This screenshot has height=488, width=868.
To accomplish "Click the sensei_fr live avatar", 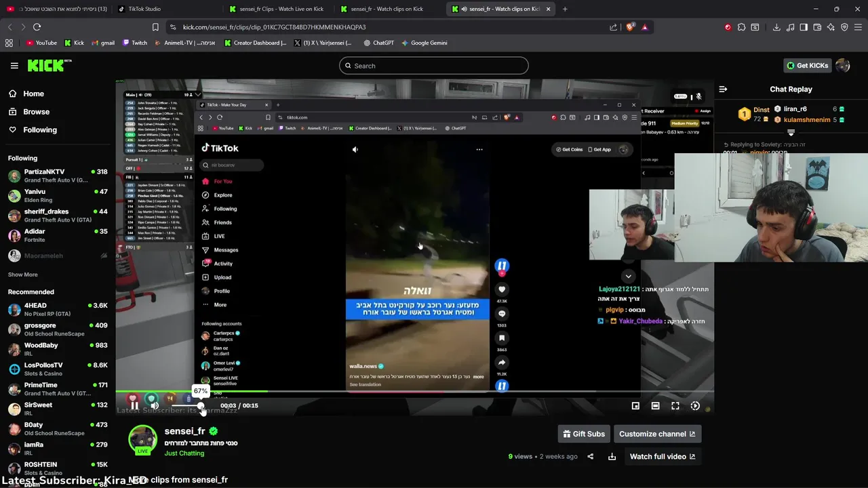I will click(x=142, y=439).
